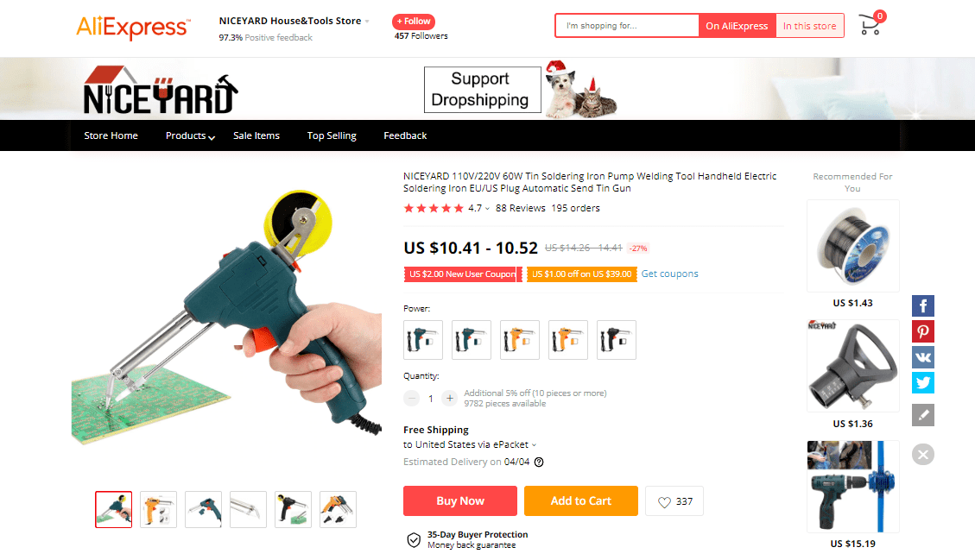Expand the 4.7 rating breakdown arrow

[487, 208]
